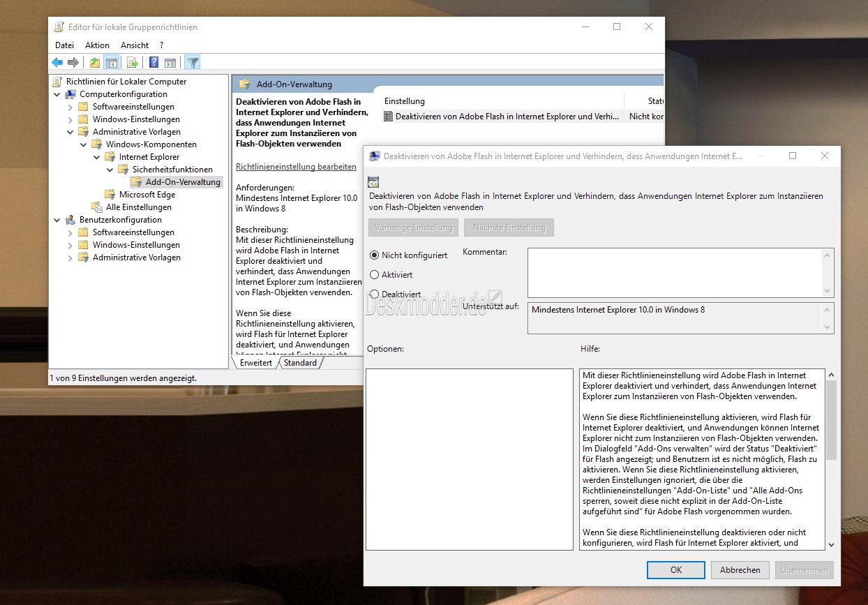Click the Hilfe scrollbar up arrow
868x605 pixels.
(x=830, y=375)
